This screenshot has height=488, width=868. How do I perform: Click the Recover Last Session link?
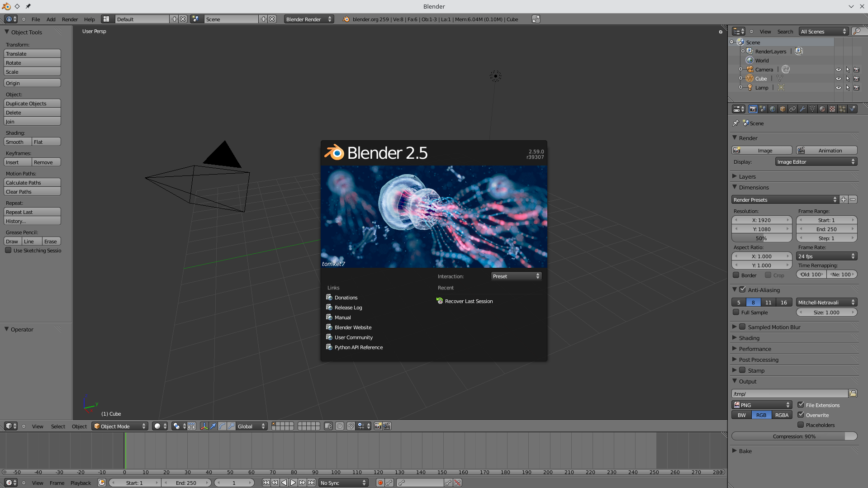tap(469, 301)
